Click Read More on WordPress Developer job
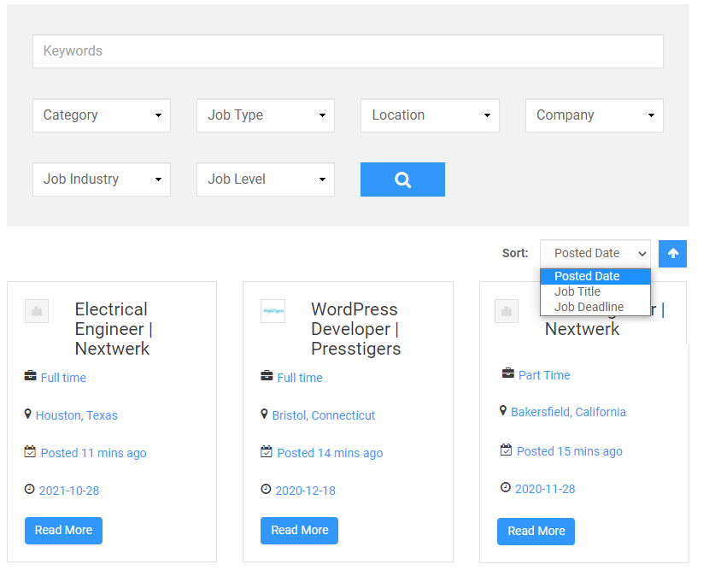The height and width of the screenshot is (588, 721). point(299,530)
